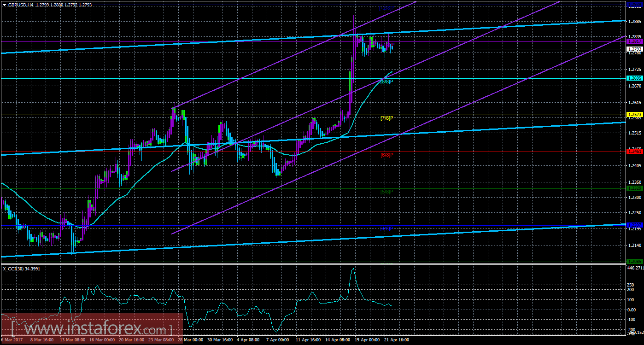644x345 pixels.
Task: Select the cyan 1.2695 level marker
Action: (x=636, y=79)
